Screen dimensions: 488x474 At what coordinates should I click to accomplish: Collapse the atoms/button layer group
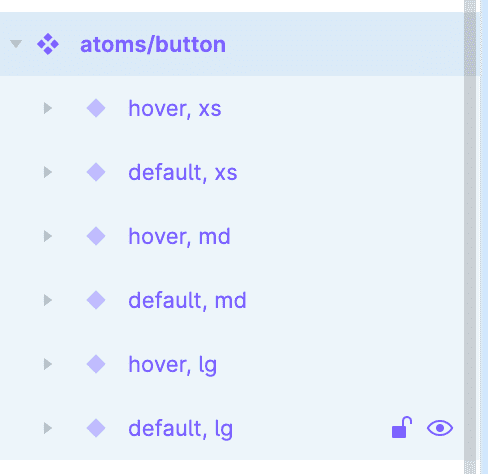click(16, 43)
